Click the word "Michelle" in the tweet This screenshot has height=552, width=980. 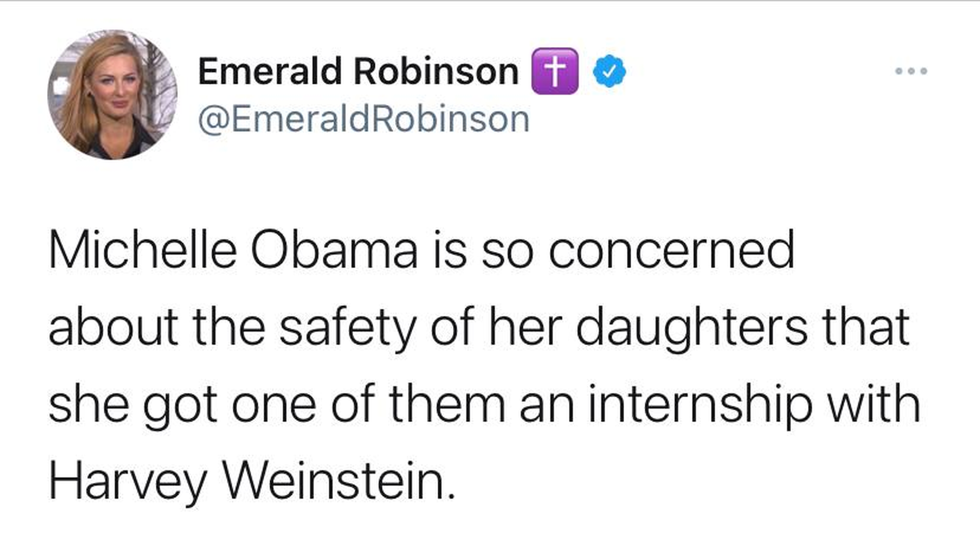point(143,250)
